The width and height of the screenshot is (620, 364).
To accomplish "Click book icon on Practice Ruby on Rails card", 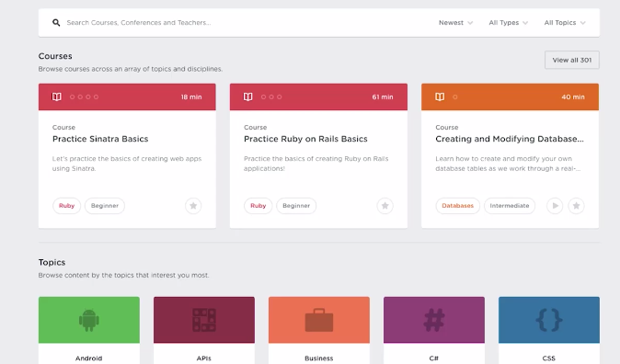I will point(248,97).
